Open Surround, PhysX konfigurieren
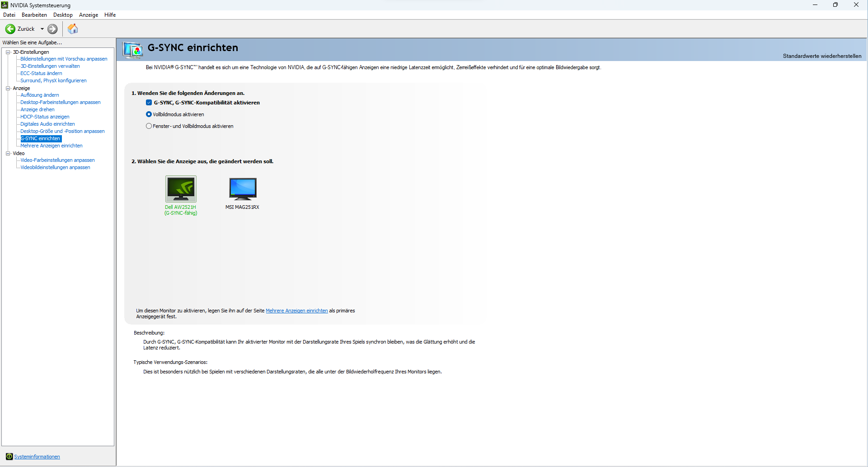The height and width of the screenshot is (467, 868). click(x=53, y=80)
